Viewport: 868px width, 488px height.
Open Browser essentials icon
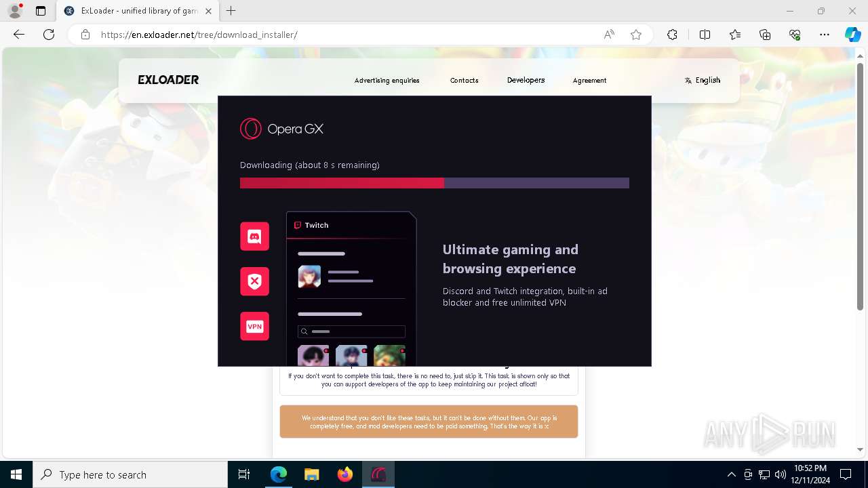click(x=795, y=35)
